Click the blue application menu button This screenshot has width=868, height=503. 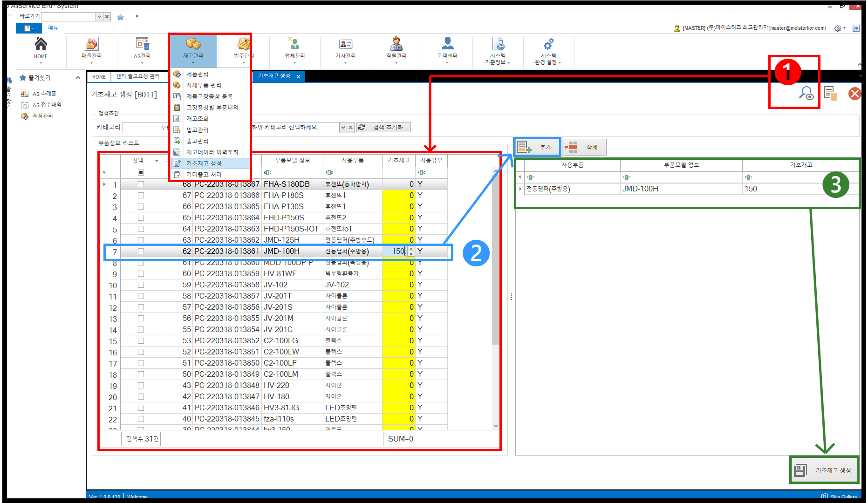[28, 28]
